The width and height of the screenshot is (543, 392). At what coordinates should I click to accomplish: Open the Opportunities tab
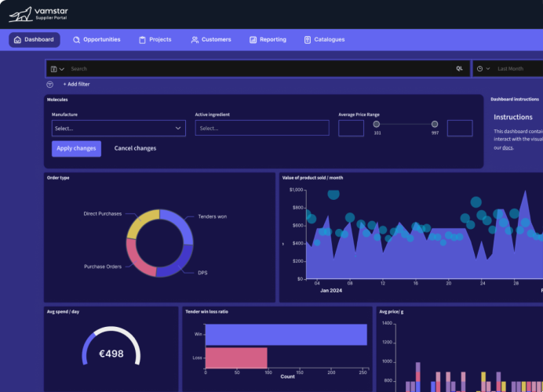[97, 40]
